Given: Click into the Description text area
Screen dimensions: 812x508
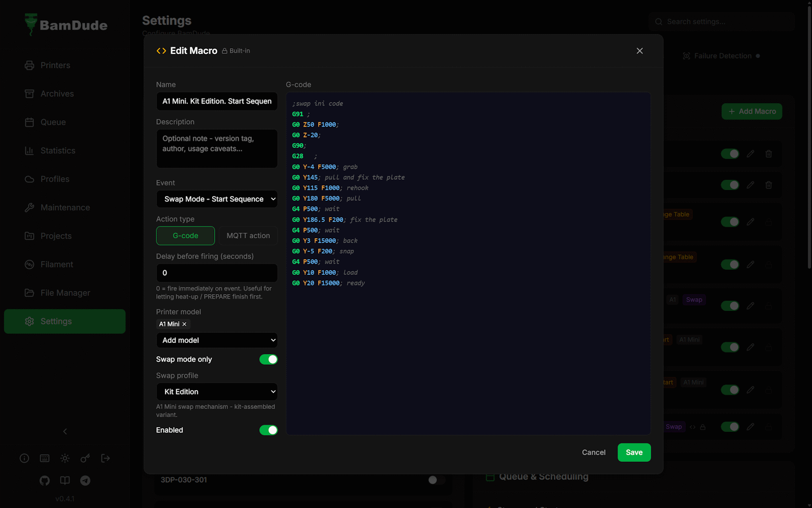Looking at the screenshot, I should click(x=217, y=148).
